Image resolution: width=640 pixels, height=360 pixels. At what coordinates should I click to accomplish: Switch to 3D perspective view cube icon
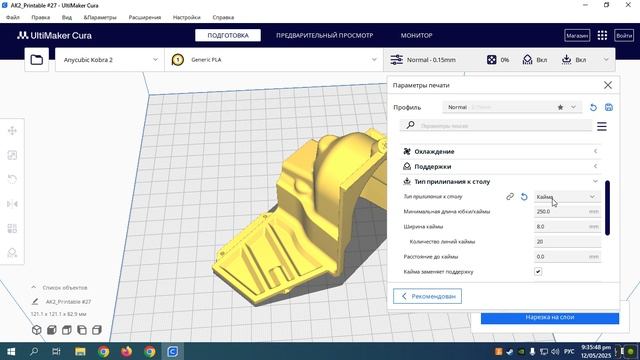[37, 330]
